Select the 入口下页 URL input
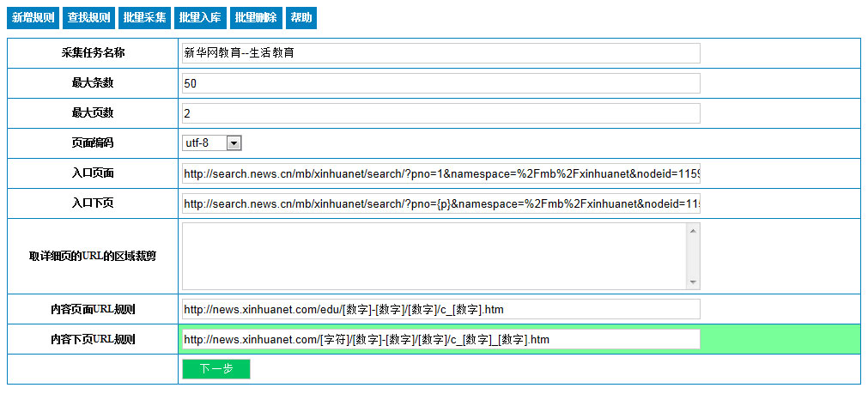 click(x=440, y=204)
